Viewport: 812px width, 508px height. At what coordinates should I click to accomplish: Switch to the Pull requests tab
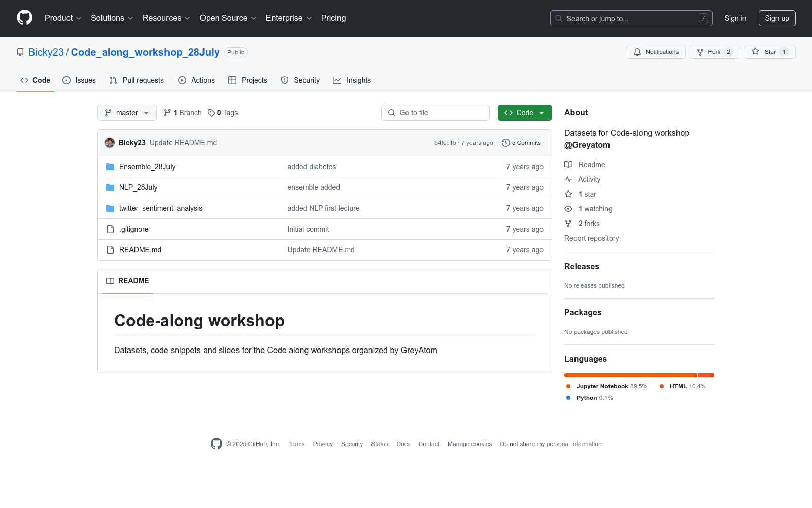(x=137, y=80)
